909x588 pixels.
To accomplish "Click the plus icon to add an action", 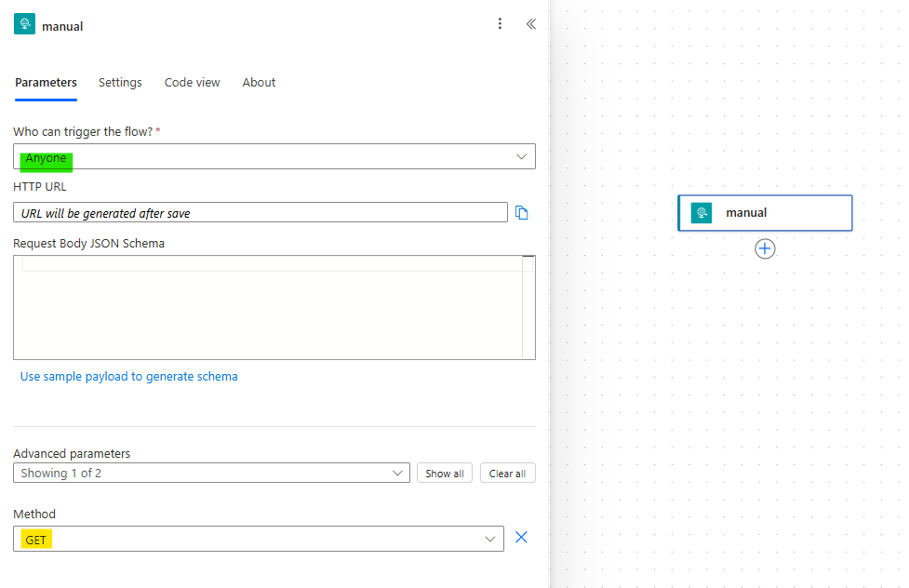I will pyautogui.click(x=765, y=248).
